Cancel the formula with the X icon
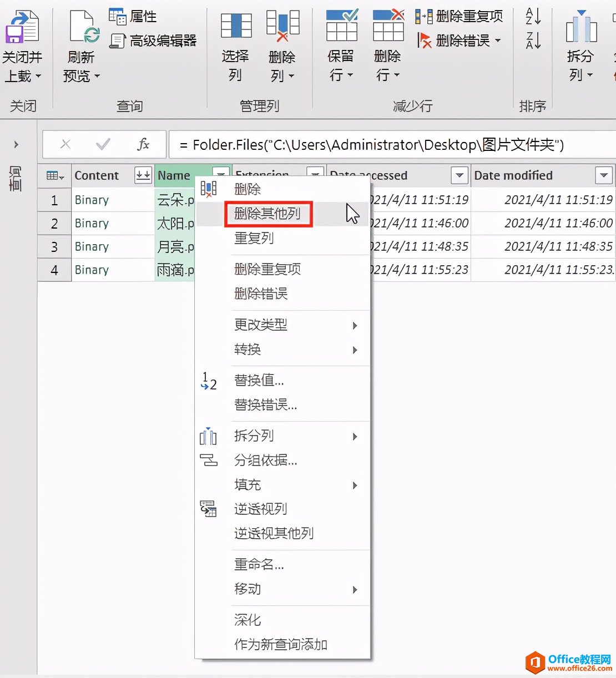 tap(65, 144)
